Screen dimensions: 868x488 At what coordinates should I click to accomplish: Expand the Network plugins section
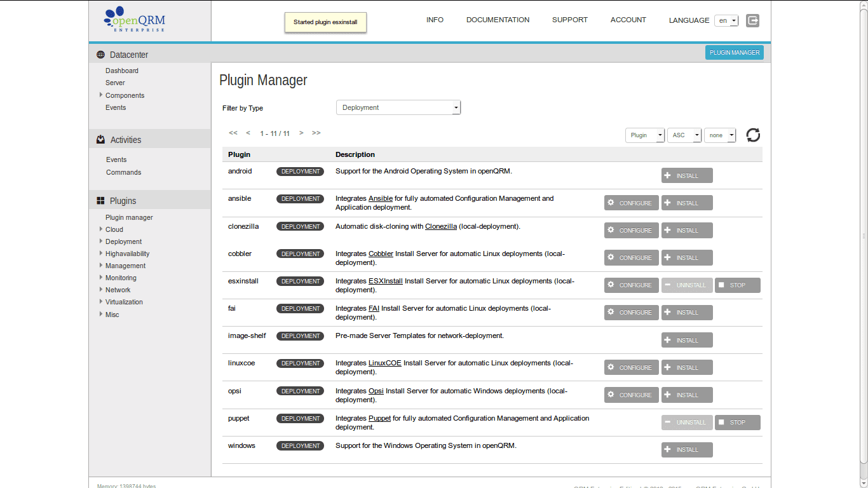point(101,289)
